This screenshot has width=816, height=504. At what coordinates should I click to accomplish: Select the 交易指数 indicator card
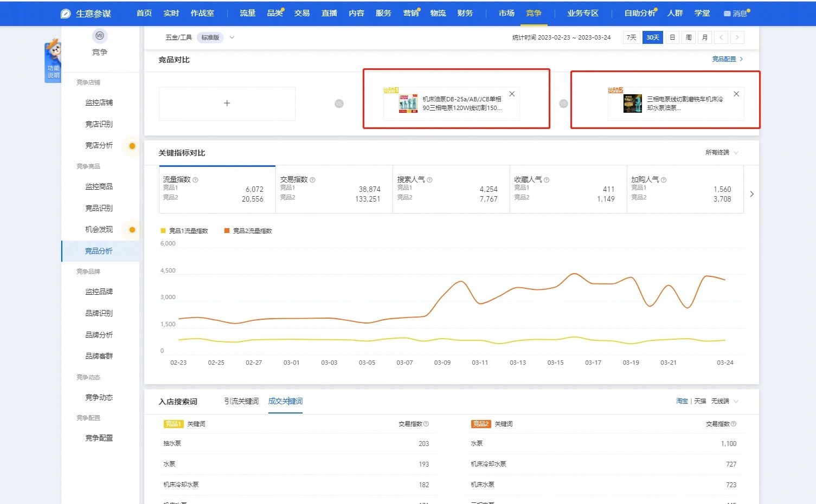[x=334, y=189]
